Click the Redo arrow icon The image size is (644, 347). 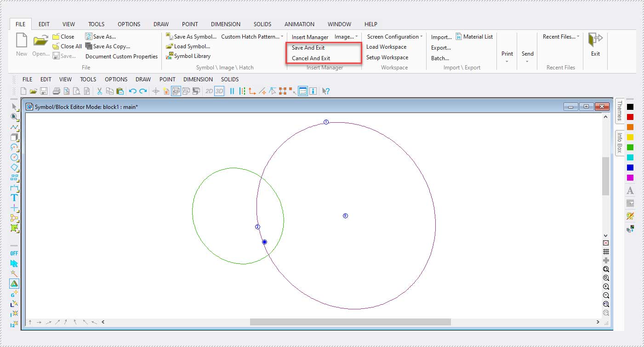coord(143,91)
